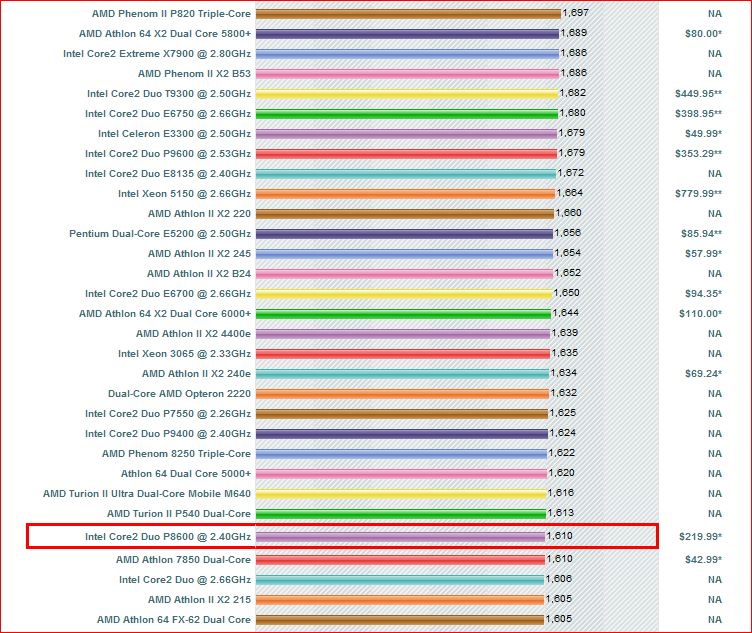Click Intel Core2 Duo T9300 @ 2.50GHz
This screenshot has height=633, width=752.
[x=169, y=94]
